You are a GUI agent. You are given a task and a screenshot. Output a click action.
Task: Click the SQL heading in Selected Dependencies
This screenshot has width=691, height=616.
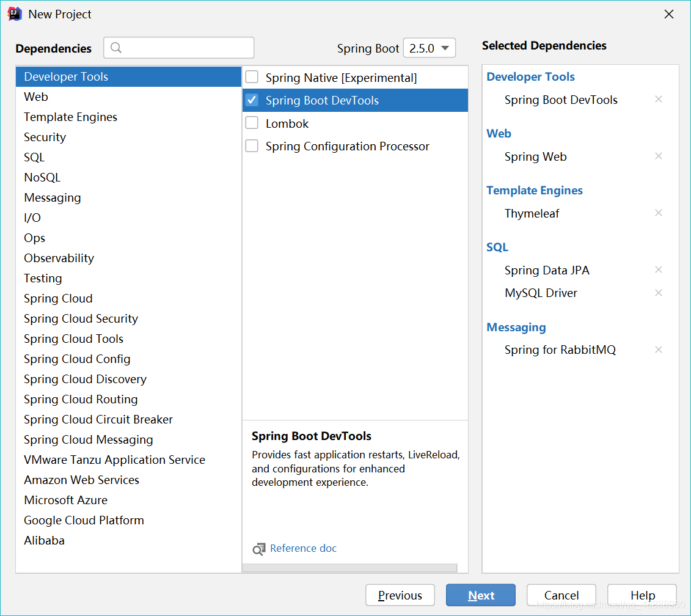[x=497, y=248]
